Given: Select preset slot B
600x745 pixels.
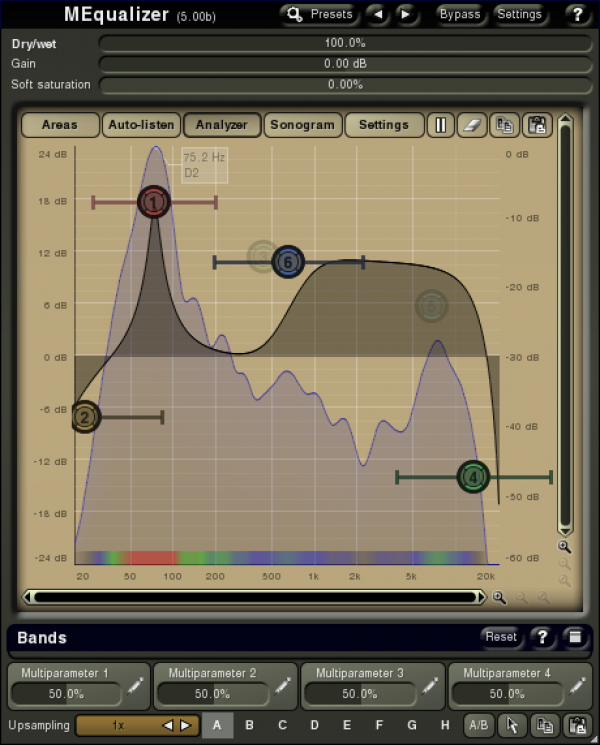Looking at the screenshot, I should pyautogui.click(x=249, y=726).
